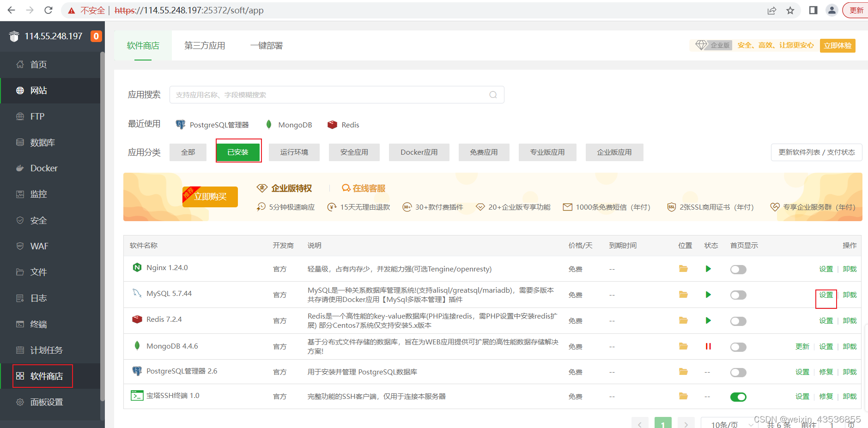Toggle Redis homepage display switch
Image resolution: width=868 pixels, height=428 pixels.
click(738, 321)
